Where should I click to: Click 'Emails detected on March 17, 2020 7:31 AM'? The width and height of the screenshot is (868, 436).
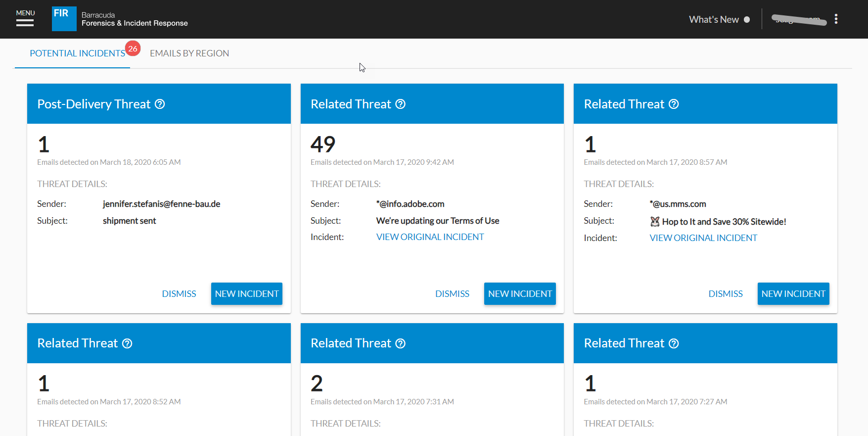click(x=382, y=402)
